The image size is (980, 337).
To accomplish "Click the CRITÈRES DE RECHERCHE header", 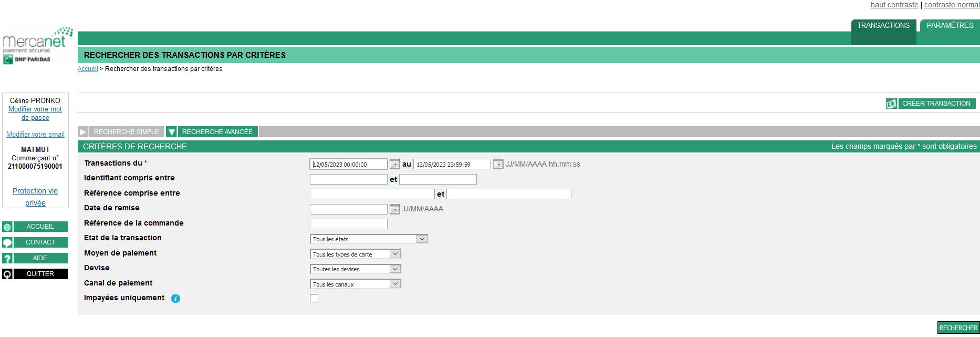I will tap(135, 147).
